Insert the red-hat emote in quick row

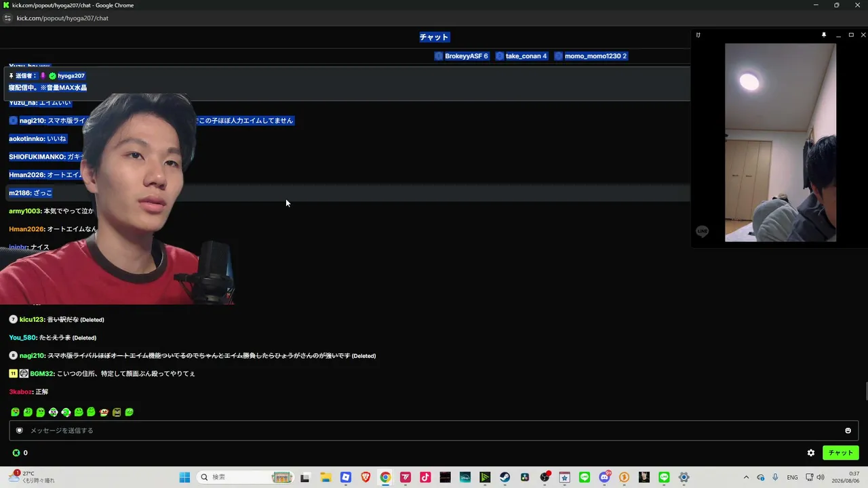[104, 412]
